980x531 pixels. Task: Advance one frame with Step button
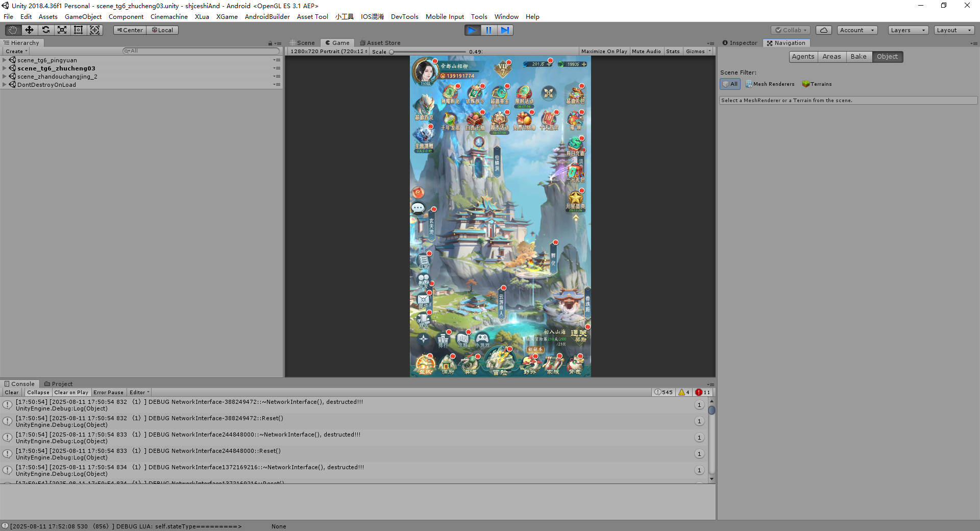click(x=505, y=30)
